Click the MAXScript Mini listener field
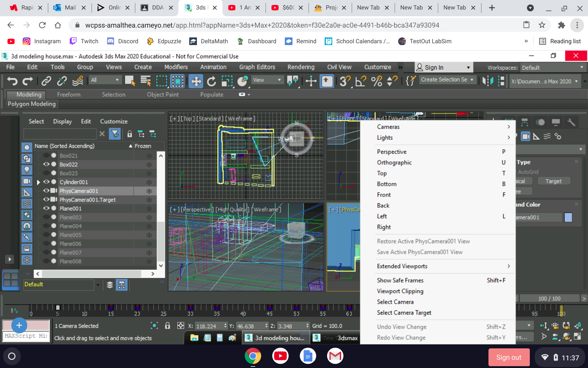This screenshot has width=588, height=368. [x=26, y=336]
